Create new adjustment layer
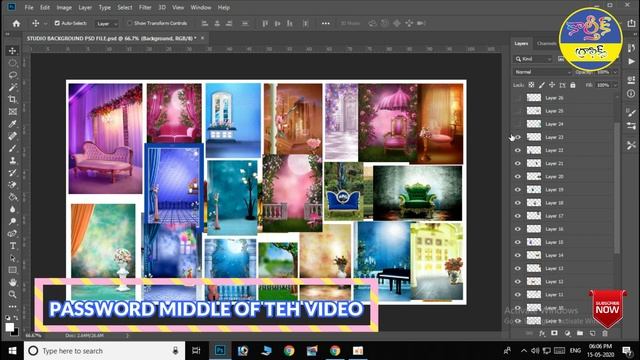Screen dimensions: 640x360 (x=567, y=333)
